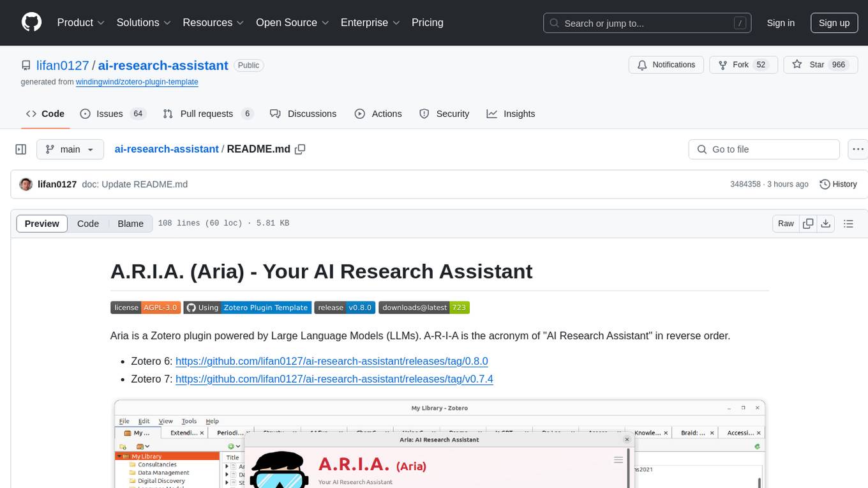
Task: Switch to the Insights tab
Action: click(511, 114)
